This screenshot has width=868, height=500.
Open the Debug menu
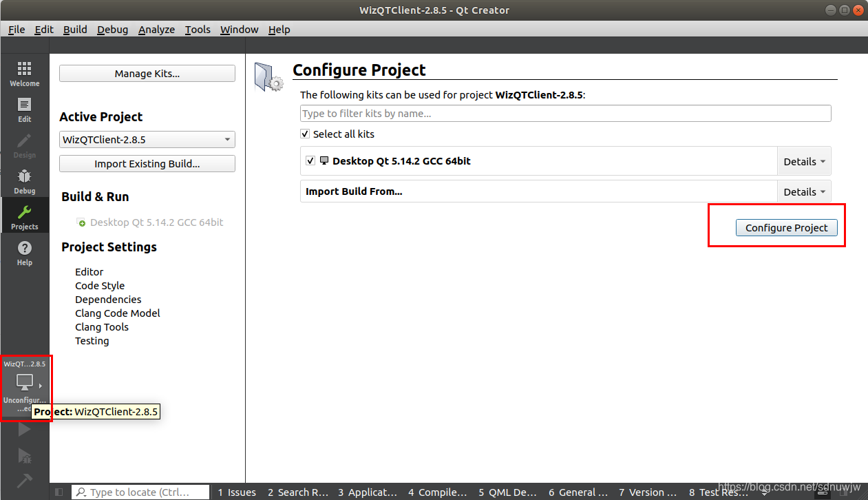(x=113, y=30)
